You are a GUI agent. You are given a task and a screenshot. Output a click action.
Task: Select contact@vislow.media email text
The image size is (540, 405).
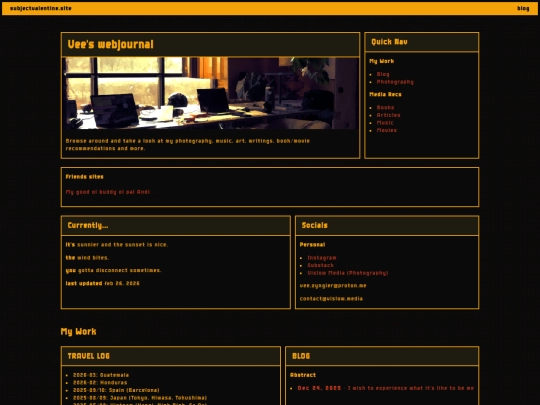point(331,299)
